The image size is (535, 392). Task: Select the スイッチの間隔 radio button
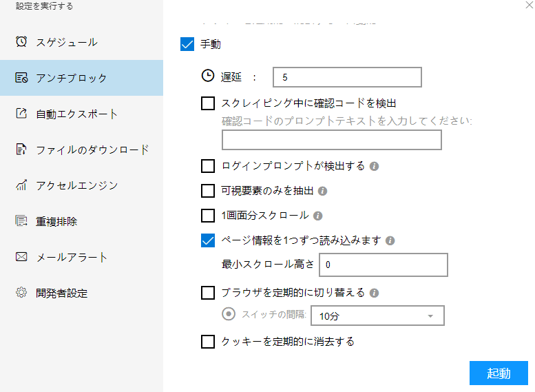click(229, 314)
